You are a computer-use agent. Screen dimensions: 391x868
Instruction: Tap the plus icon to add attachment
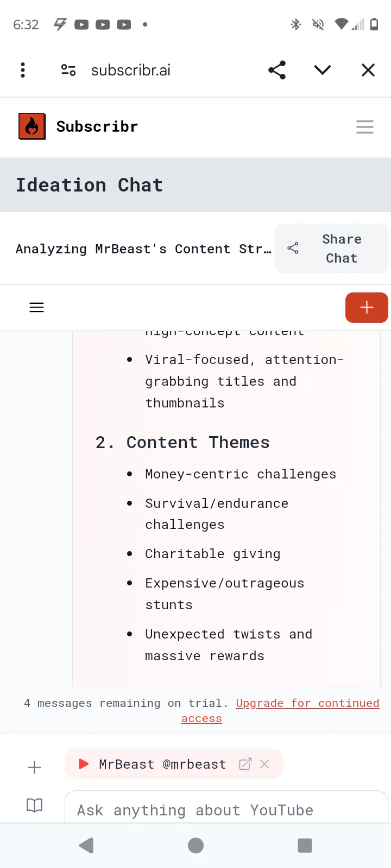pyautogui.click(x=34, y=767)
